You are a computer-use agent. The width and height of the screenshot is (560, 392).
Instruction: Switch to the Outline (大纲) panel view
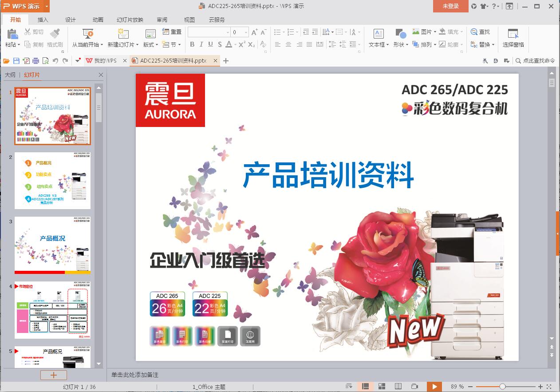tap(10, 75)
